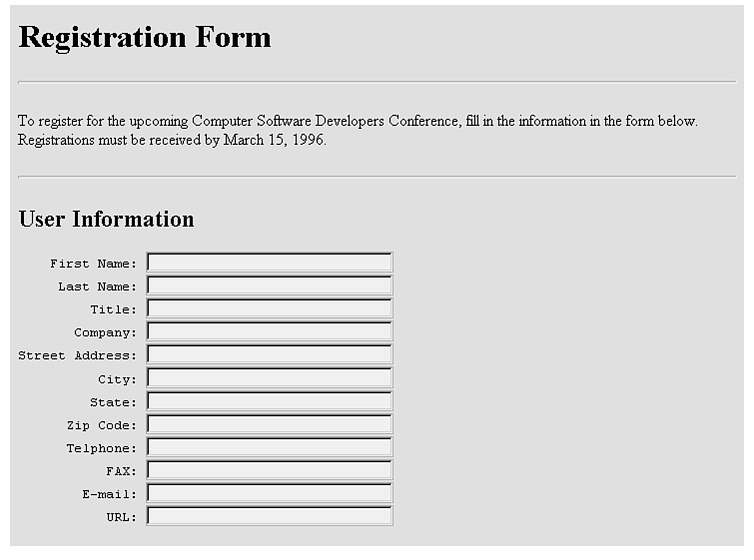Click the FAX text box

270,470
